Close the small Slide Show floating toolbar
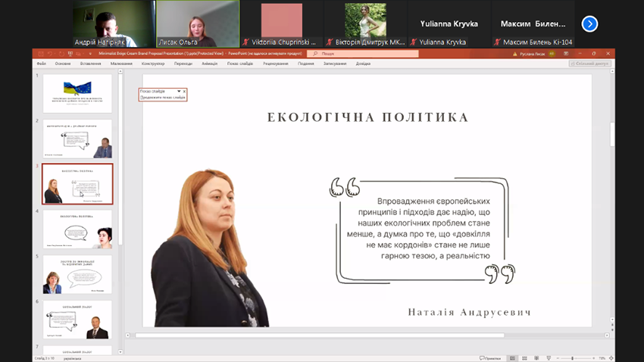644x362 pixels. coord(184,92)
